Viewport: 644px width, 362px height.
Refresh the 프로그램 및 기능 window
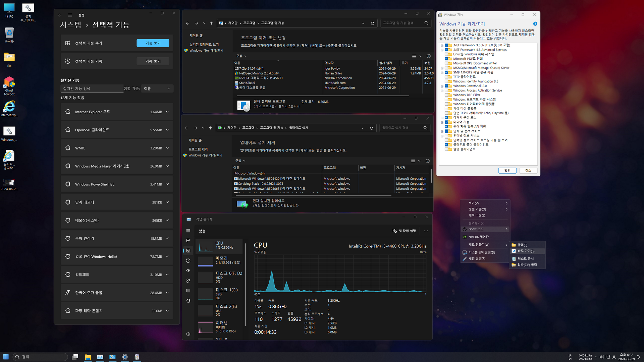point(372,23)
